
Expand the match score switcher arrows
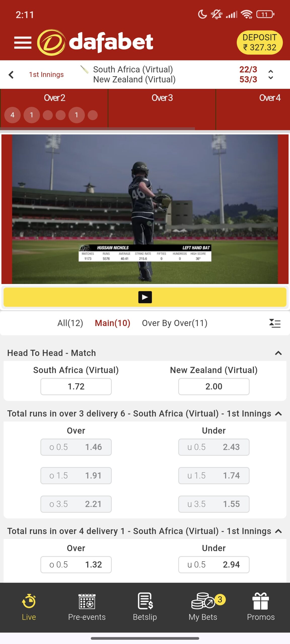pos(271,74)
